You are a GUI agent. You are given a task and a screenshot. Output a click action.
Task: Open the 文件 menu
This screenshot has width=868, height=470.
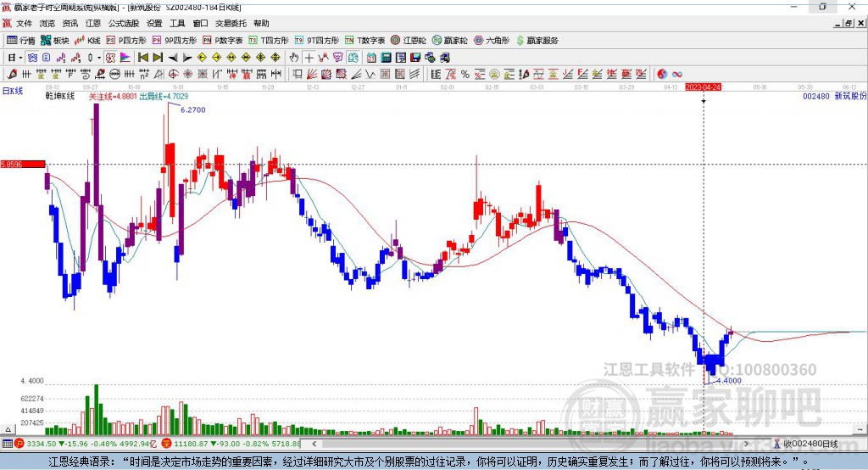[x=24, y=23]
